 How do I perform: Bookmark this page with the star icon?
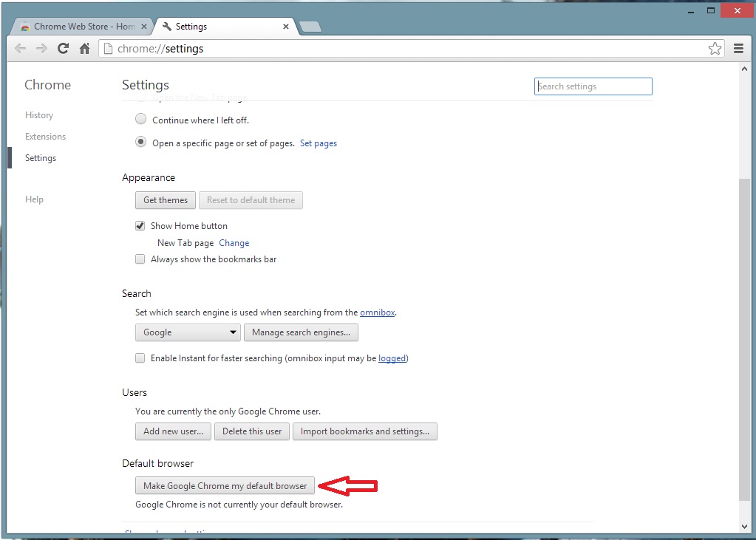pos(715,48)
